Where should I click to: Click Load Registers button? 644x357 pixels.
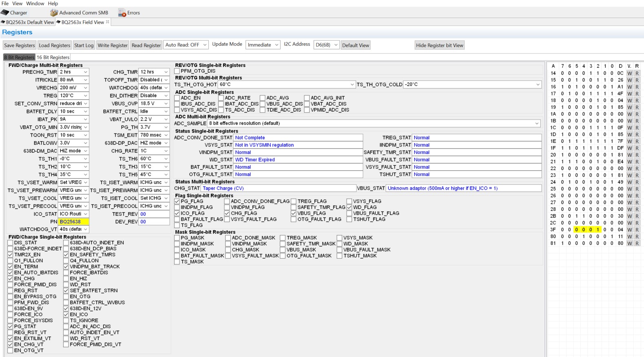[55, 45]
